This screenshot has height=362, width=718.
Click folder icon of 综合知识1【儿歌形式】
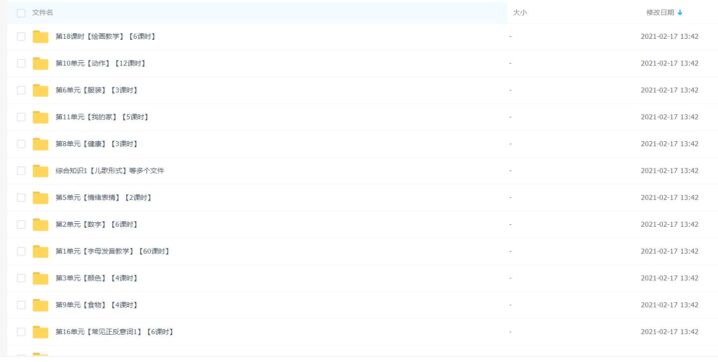[x=40, y=171]
